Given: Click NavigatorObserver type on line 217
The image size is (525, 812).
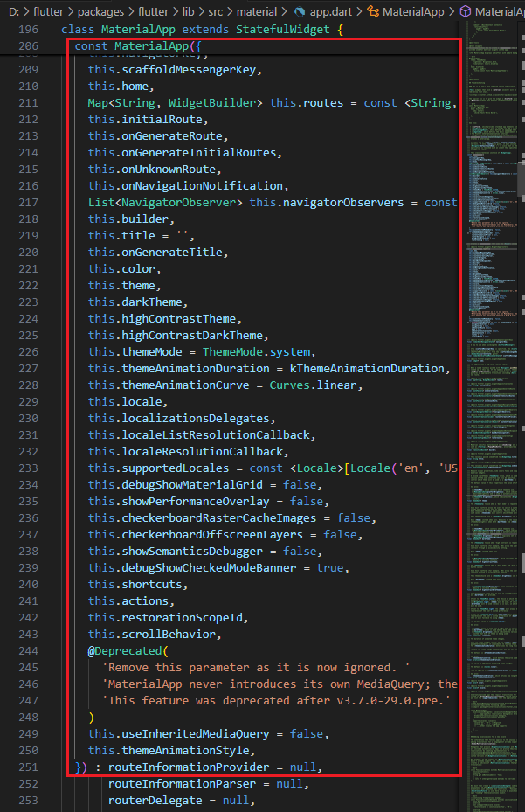Looking at the screenshot, I should click(178, 202).
